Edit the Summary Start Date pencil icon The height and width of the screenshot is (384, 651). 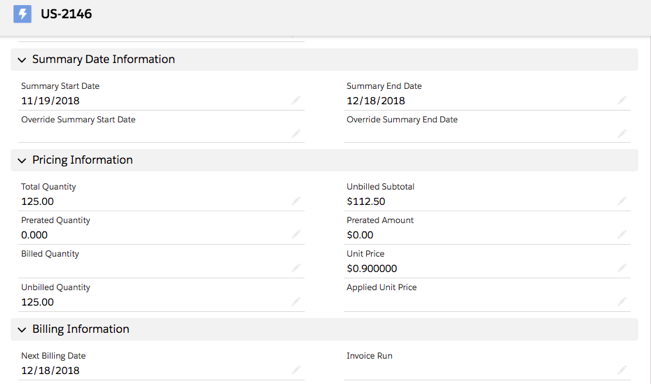pyautogui.click(x=296, y=100)
